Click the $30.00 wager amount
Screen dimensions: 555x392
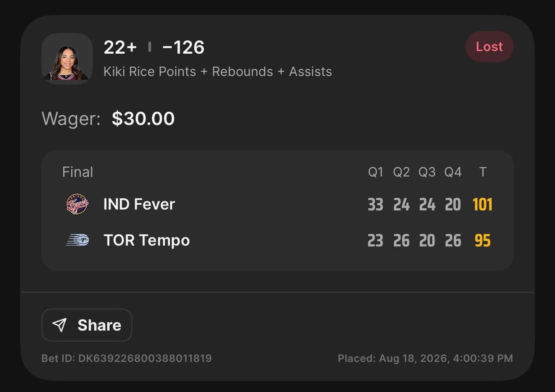(x=143, y=119)
